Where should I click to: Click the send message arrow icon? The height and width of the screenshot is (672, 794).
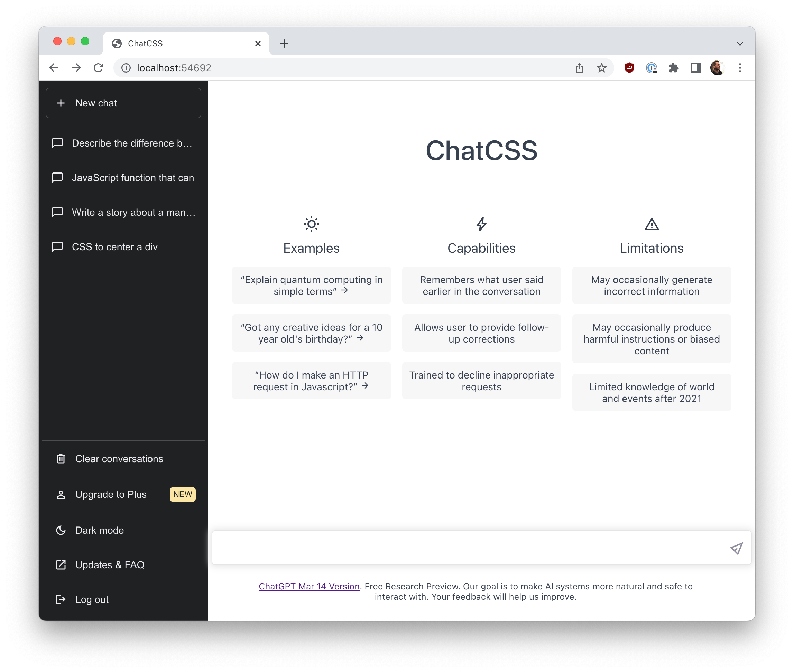(x=737, y=549)
